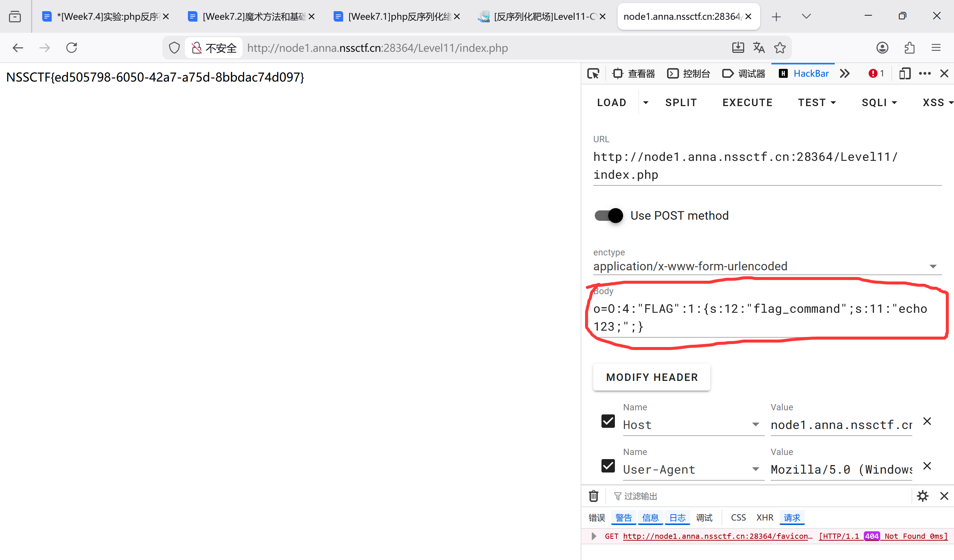Open the extensions puzzle icon
Viewport: 954px width, 560px height.
click(x=909, y=48)
